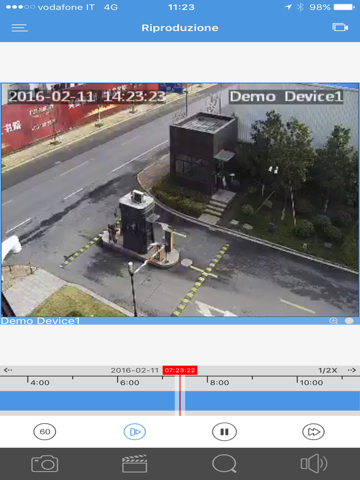Click the 8:00 mark on timeline
Screen dimensions: 360x480
pyautogui.click(x=219, y=383)
